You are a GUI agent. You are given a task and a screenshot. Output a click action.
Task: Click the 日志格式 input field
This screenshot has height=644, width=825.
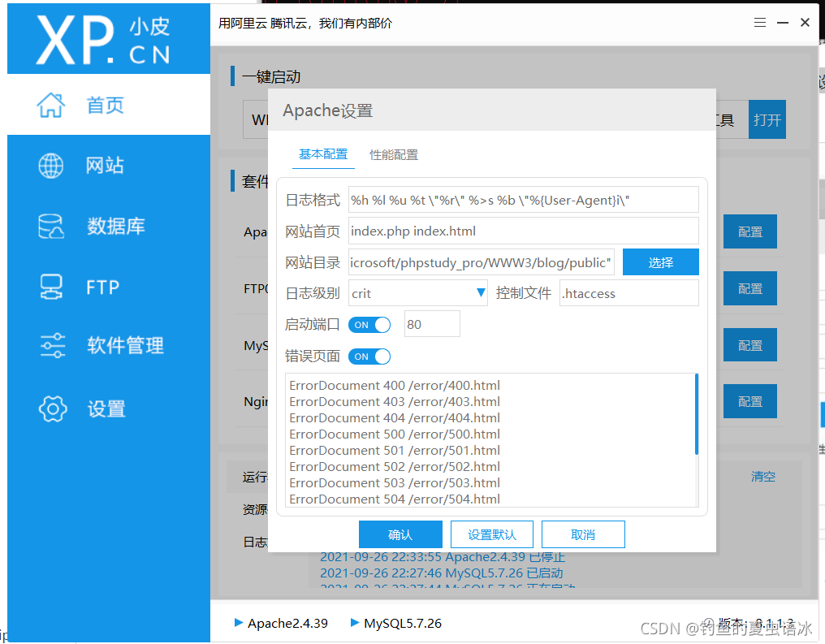tap(524, 200)
